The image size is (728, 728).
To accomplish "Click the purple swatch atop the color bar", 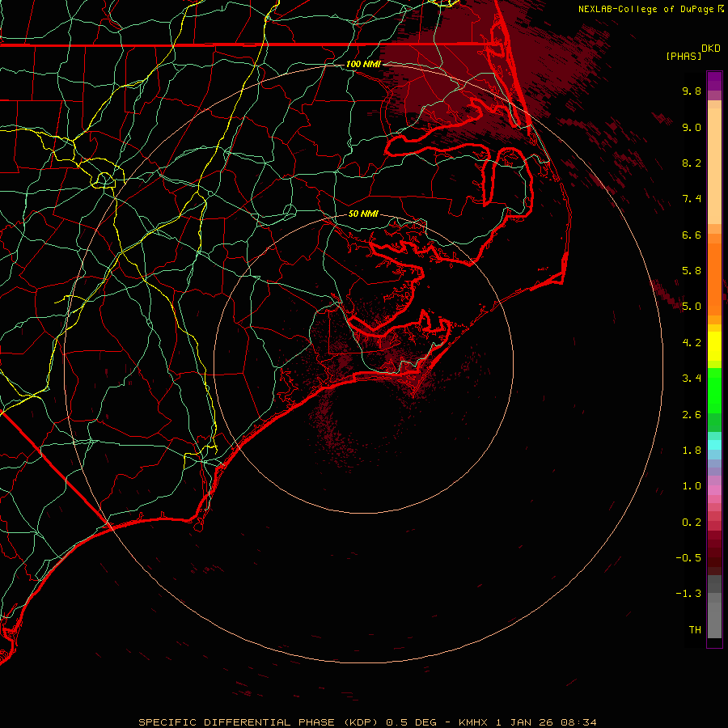I will tap(714, 81).
